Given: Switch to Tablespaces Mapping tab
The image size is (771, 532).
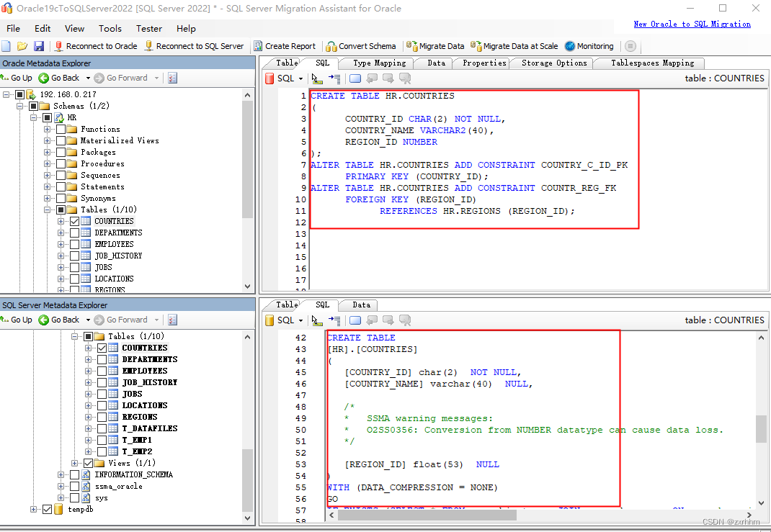Looking at the screenshot, I should (652, 63).
